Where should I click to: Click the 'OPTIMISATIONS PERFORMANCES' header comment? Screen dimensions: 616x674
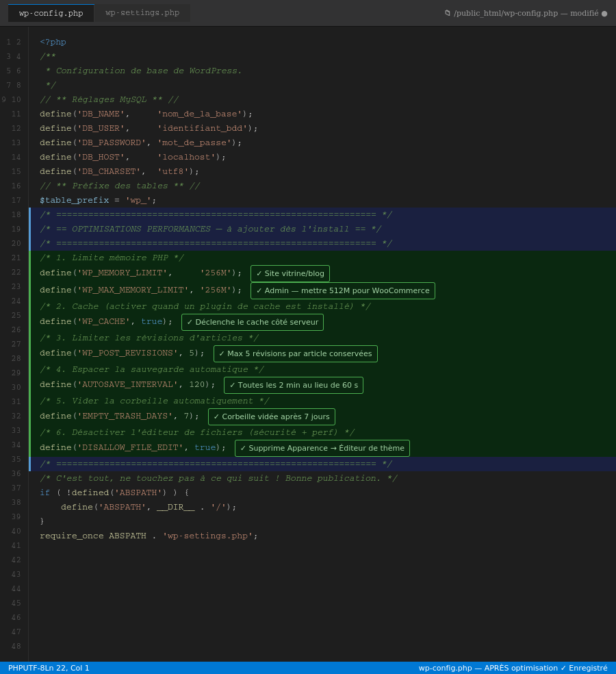tap(211, 229)
